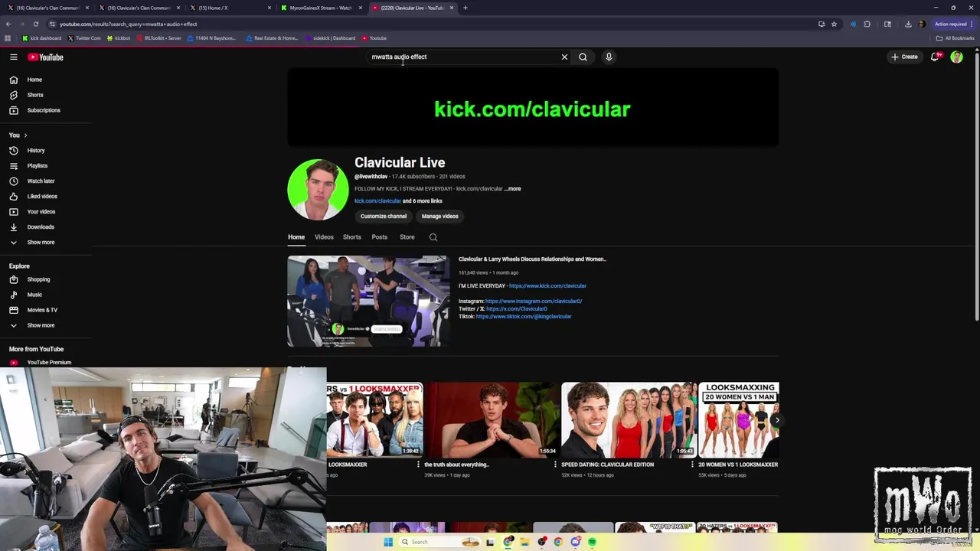
Task: Click the Create button
Action: coord(904,57)
